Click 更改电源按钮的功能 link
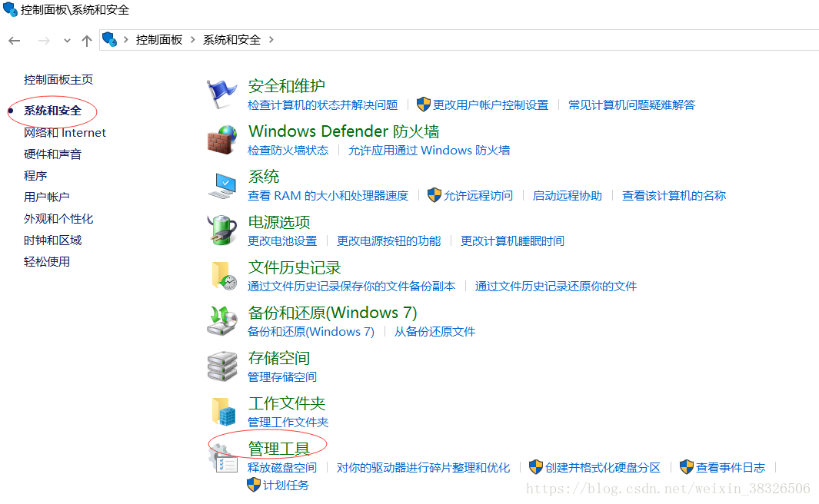Image resolution: width=819 pixels, height=504 pixels. point(388,241)
